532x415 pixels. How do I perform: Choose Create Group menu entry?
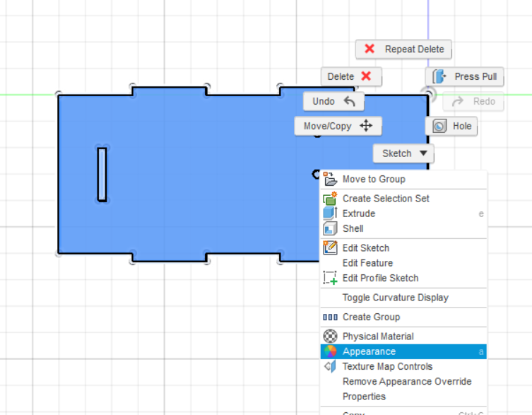click(403, 317)
